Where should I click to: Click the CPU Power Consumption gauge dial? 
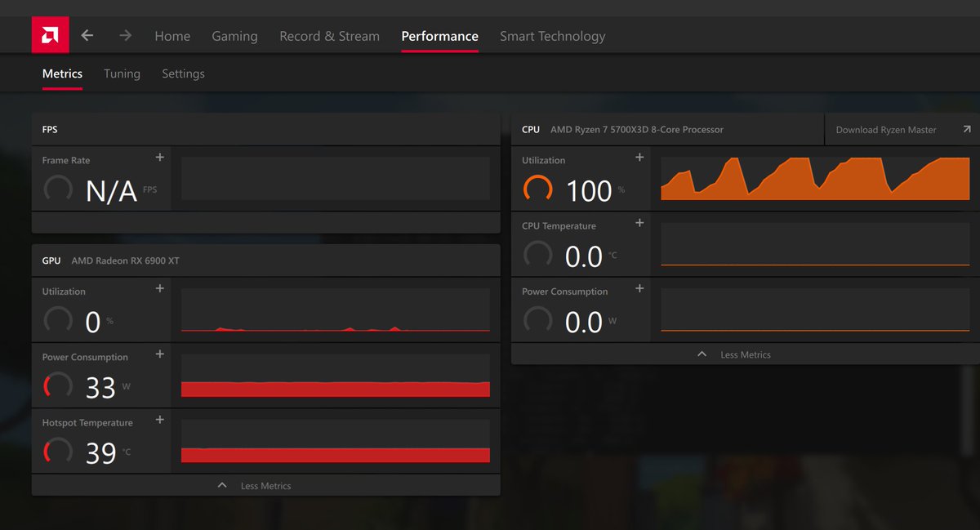click(x=537, y=321)
